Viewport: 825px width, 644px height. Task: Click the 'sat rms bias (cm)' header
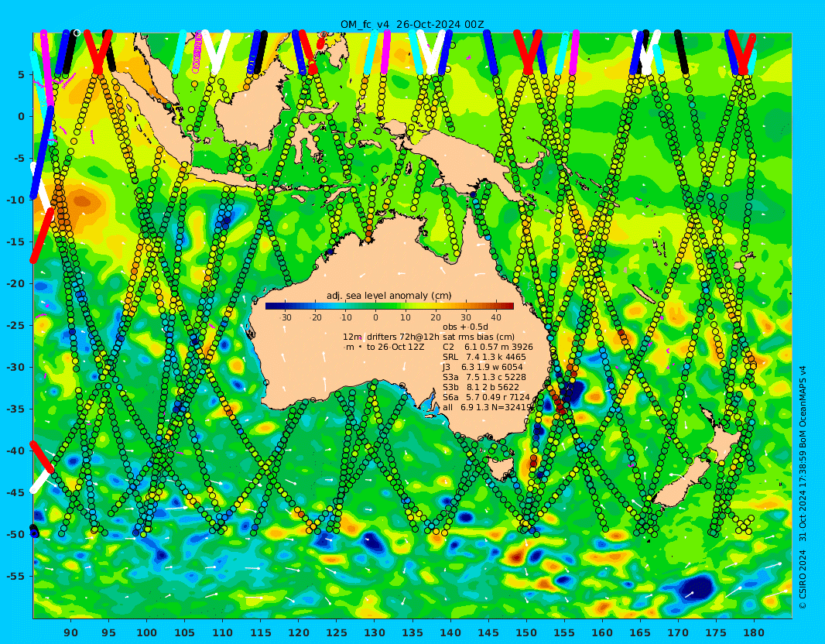(478, 337)
